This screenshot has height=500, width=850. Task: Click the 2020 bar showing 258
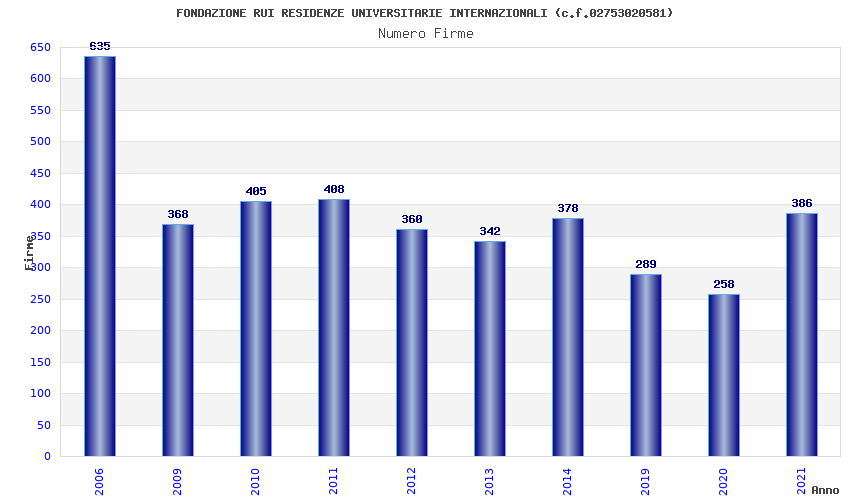point(724,375)
